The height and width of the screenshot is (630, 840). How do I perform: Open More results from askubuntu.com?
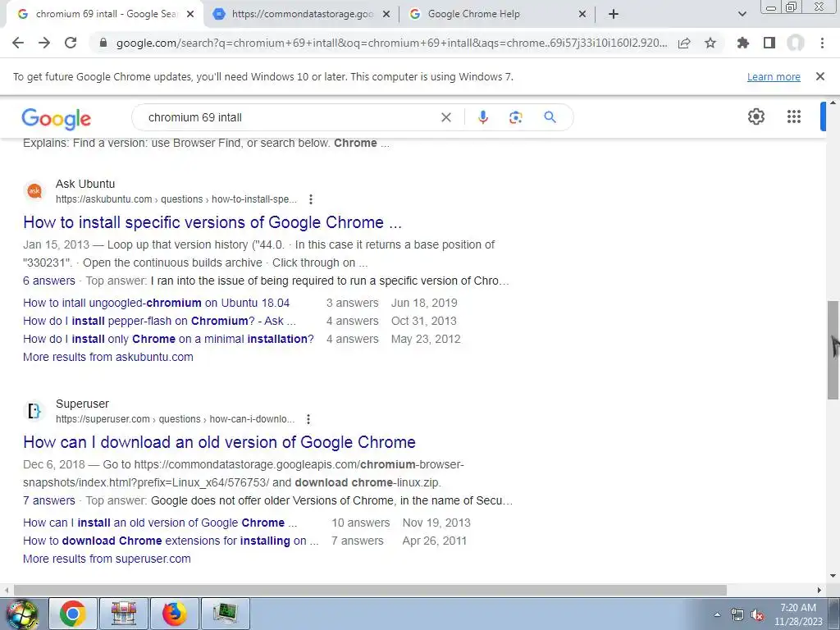pyautogui.click(x=108, y=357)
